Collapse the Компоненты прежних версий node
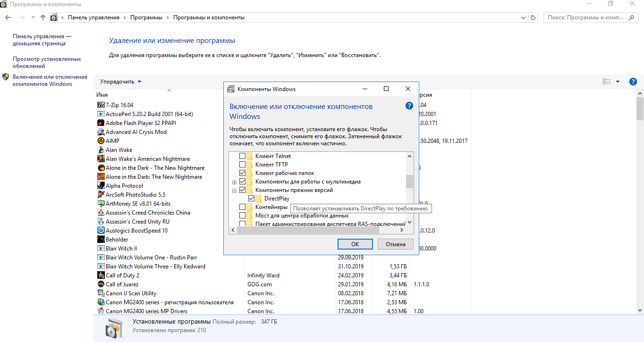Image resolution: width=644 pixels, height=342 pixels. [234, 191]
